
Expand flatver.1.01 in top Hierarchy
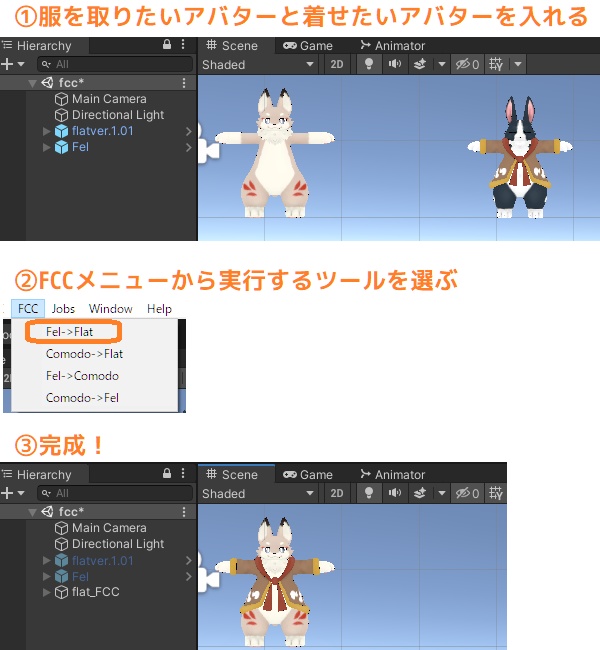point(46,131)
